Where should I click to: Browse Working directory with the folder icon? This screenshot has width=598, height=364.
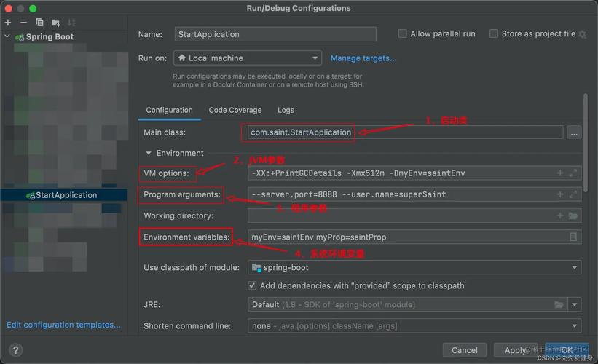[573, 215]
